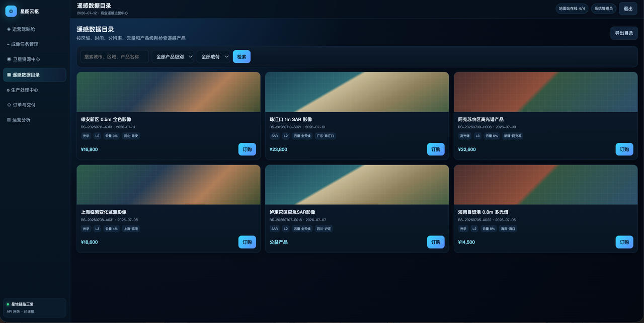Click the ¥16,800 price

tap(90, 149)
